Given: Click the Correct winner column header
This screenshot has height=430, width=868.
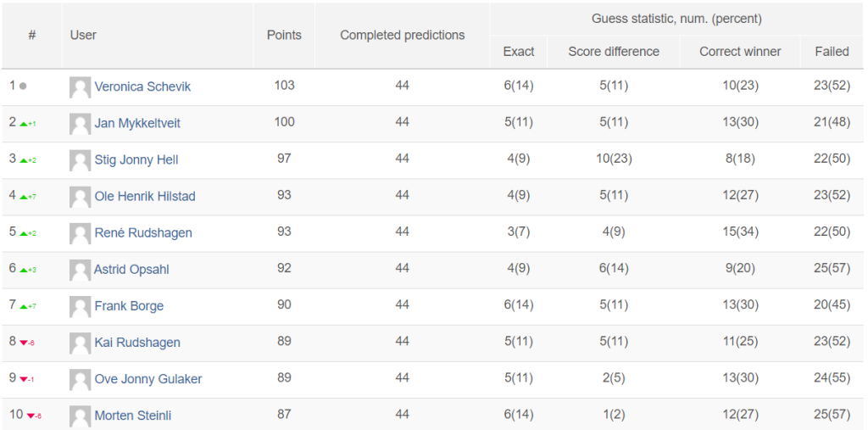Looking at the screenshot, I should (x=740, y=52).
